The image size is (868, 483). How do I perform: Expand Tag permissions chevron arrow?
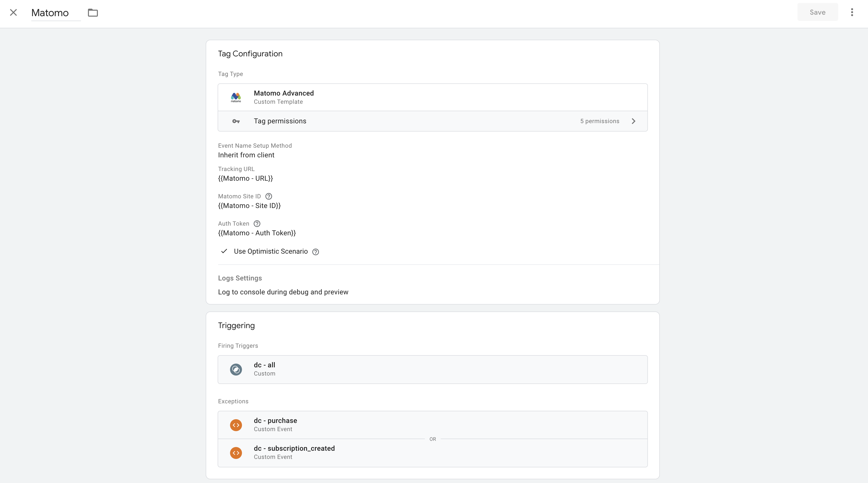633,121
